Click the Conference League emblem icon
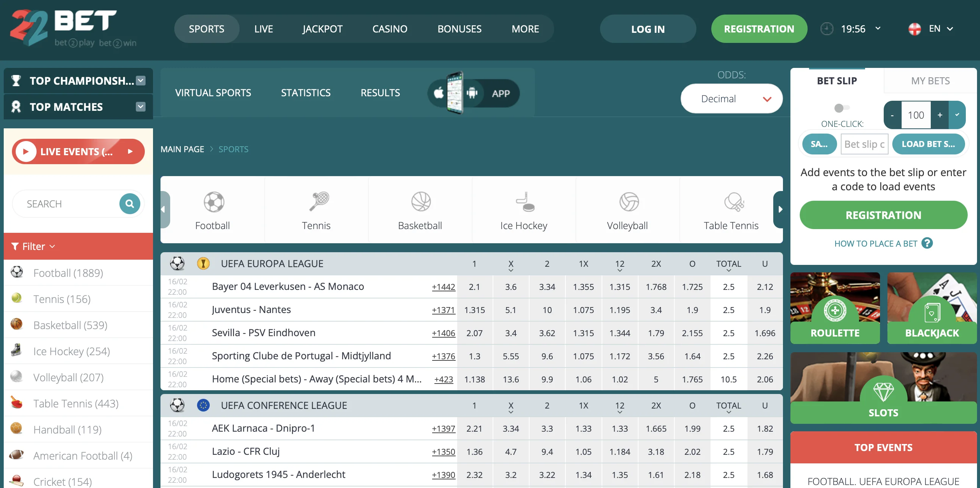 (203, 405)
